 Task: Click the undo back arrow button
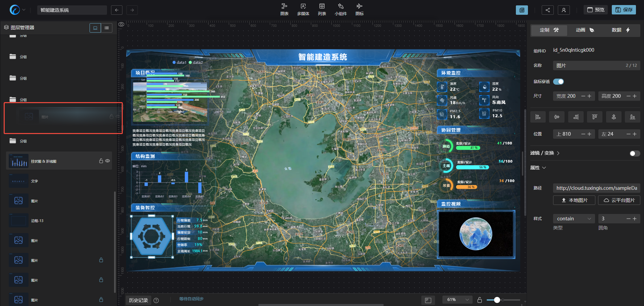(x=116, y=10)
